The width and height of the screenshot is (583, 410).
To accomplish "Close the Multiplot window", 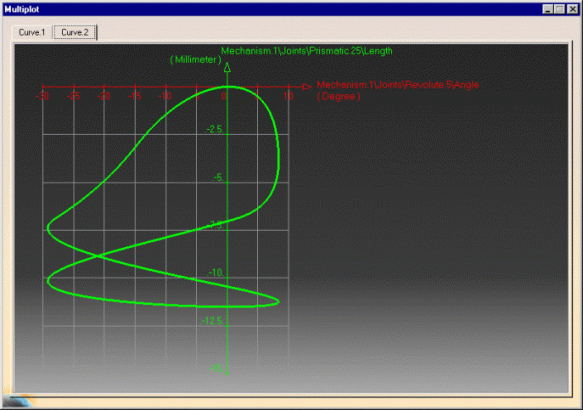I will tap(573, 9).
